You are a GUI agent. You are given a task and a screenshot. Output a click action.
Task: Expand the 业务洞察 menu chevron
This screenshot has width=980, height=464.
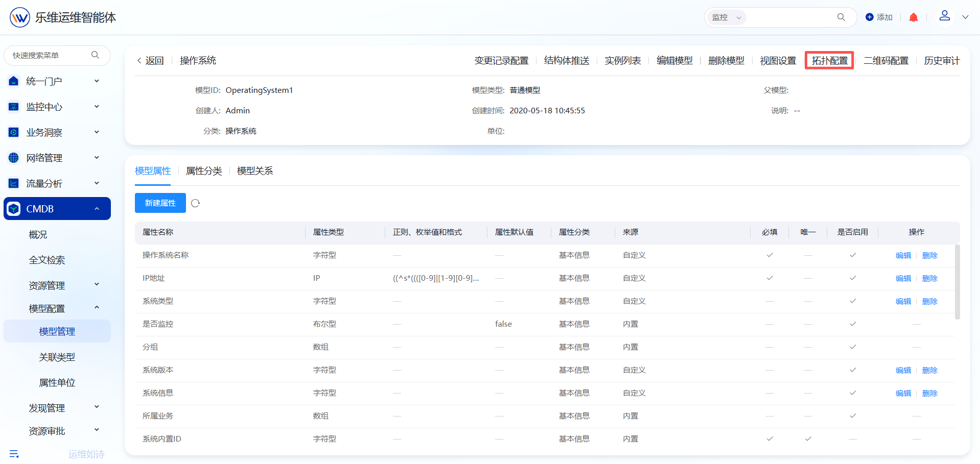pos(97,132)
